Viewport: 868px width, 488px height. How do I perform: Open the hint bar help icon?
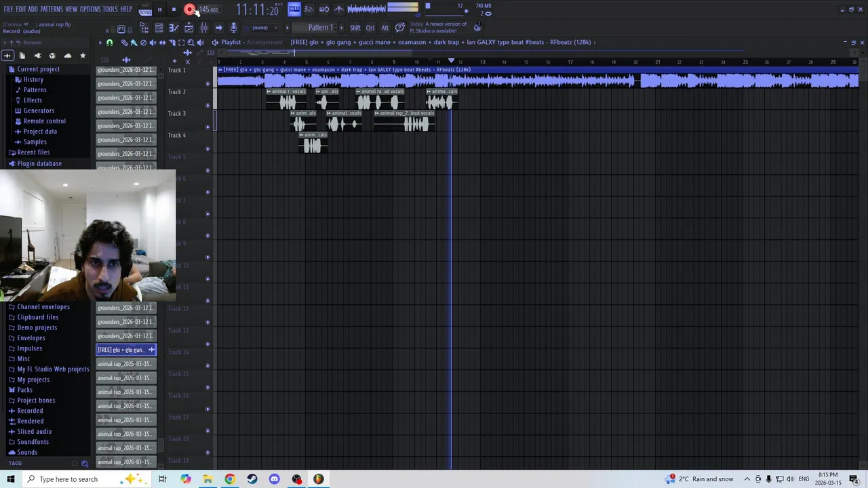(x=400, y=28)
